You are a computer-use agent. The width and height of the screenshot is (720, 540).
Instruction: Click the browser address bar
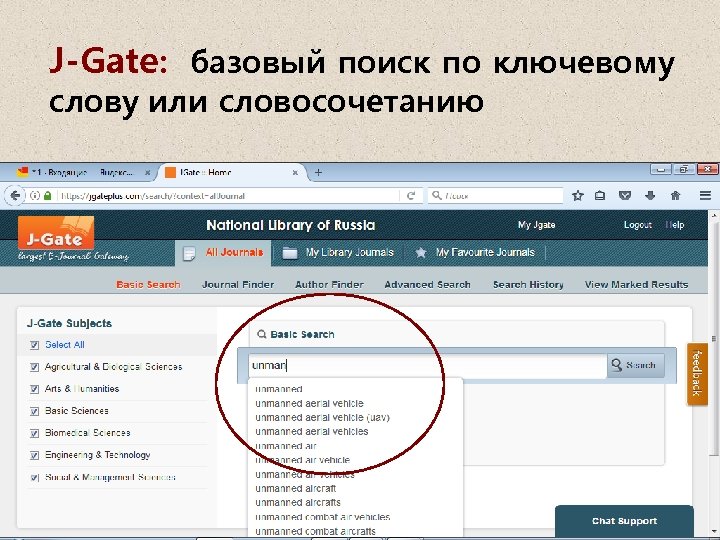229,196
